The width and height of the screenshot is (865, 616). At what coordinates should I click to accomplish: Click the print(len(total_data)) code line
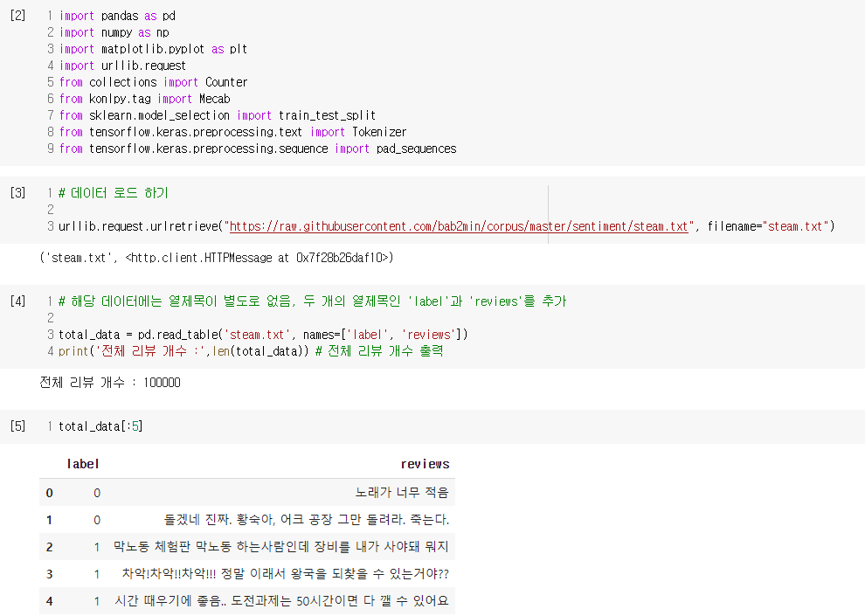[x=251, y=351]
